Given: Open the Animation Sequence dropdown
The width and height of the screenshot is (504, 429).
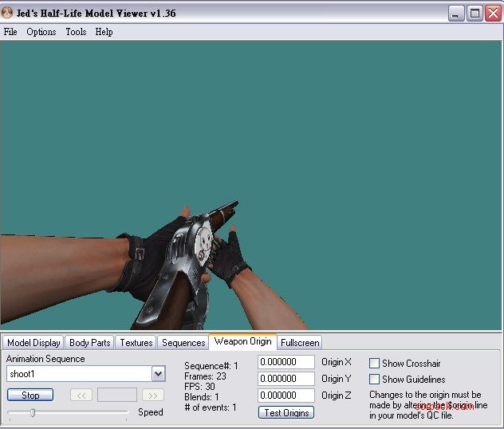Looking at the screenshot, I should tap(158, 373).
